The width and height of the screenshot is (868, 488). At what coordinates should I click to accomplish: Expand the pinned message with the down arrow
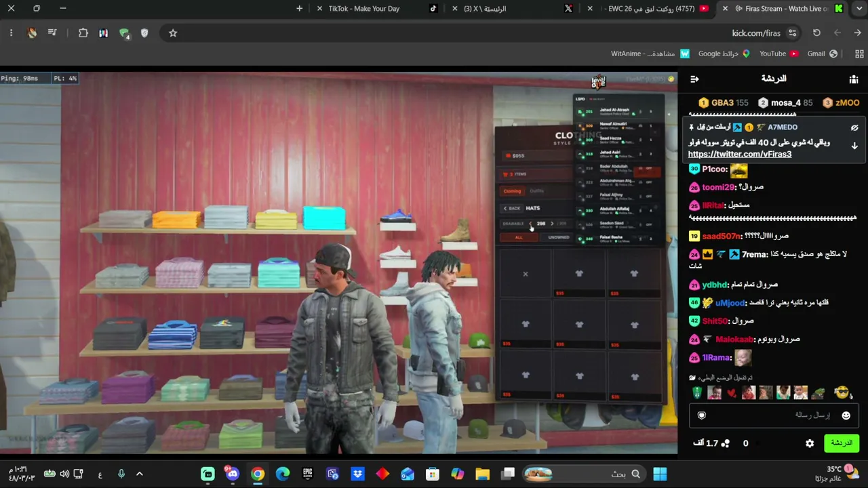point(854,146)
